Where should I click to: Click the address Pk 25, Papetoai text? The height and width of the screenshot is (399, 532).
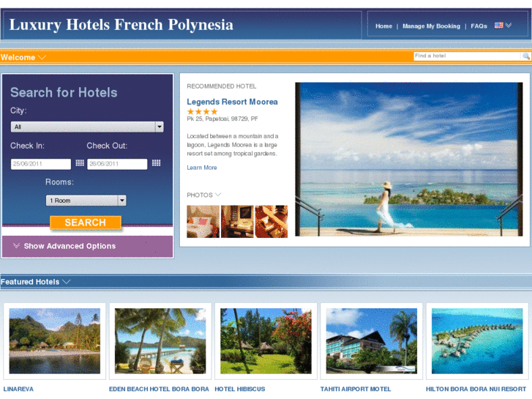coord(222,119)
